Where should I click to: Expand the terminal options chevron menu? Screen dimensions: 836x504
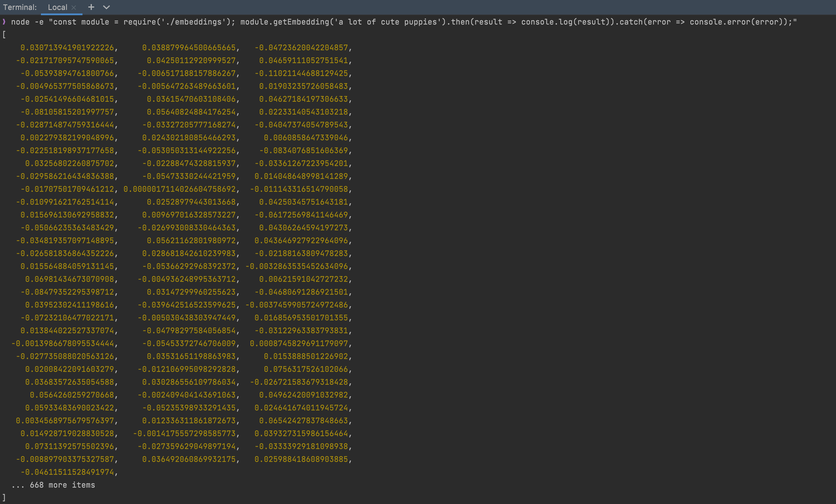click(x=106, y=7)
